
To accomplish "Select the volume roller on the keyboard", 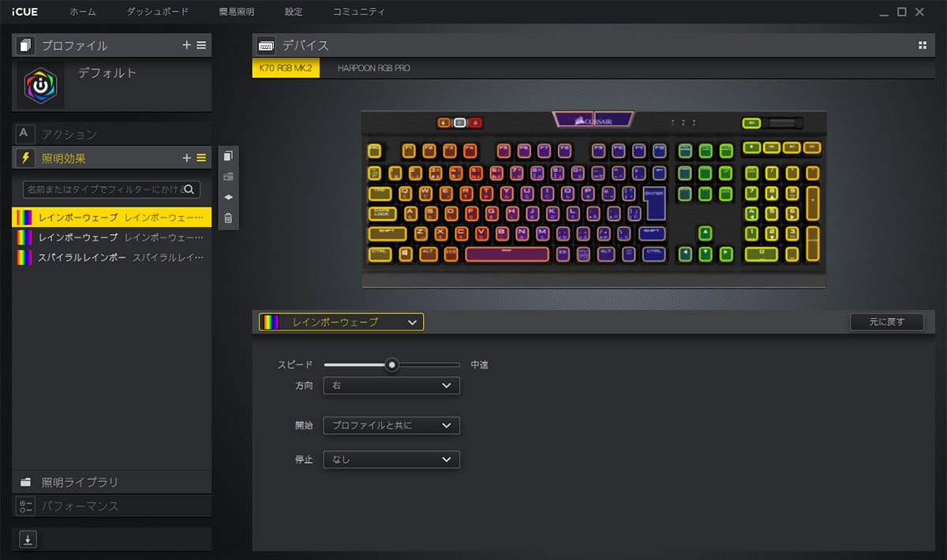I will (x=784, y=123).
